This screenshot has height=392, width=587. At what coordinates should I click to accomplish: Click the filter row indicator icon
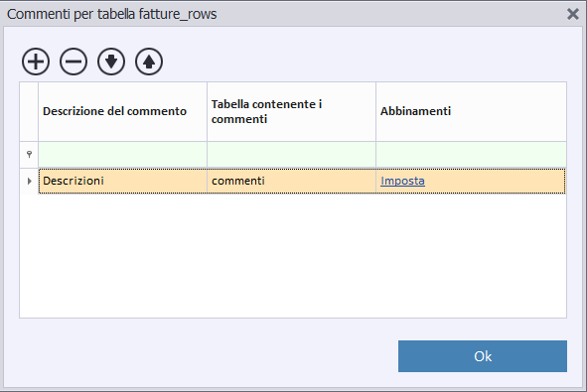point(29,154)
